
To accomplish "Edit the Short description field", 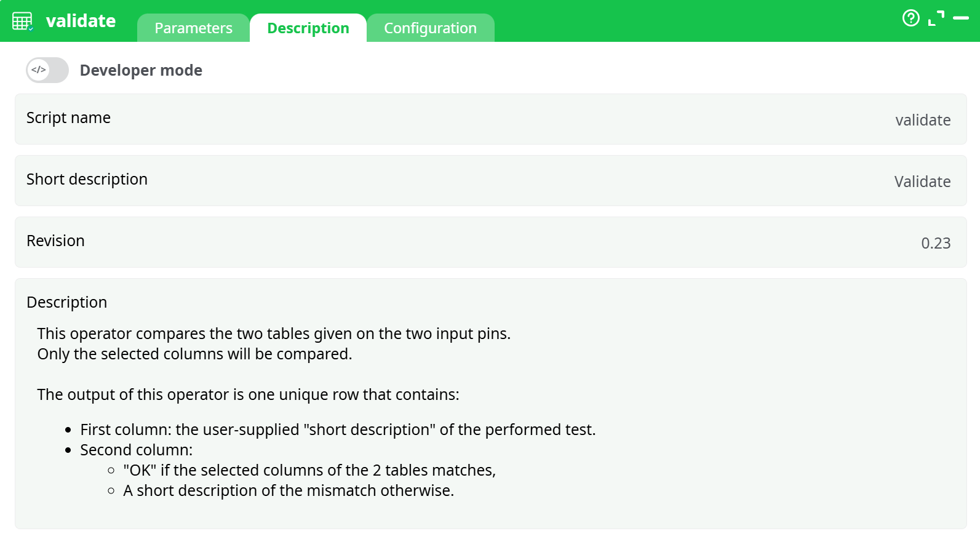I will [x=922, y=182].
